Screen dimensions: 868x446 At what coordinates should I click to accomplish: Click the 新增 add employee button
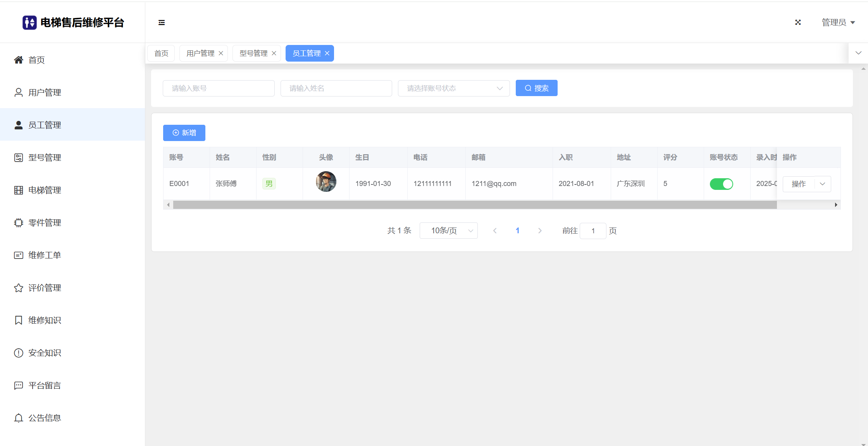point(184,133)
